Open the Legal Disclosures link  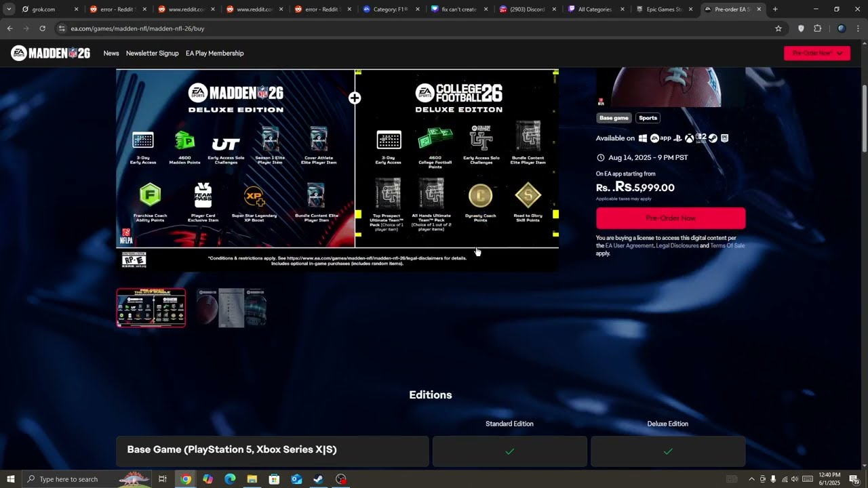[677, 245]
